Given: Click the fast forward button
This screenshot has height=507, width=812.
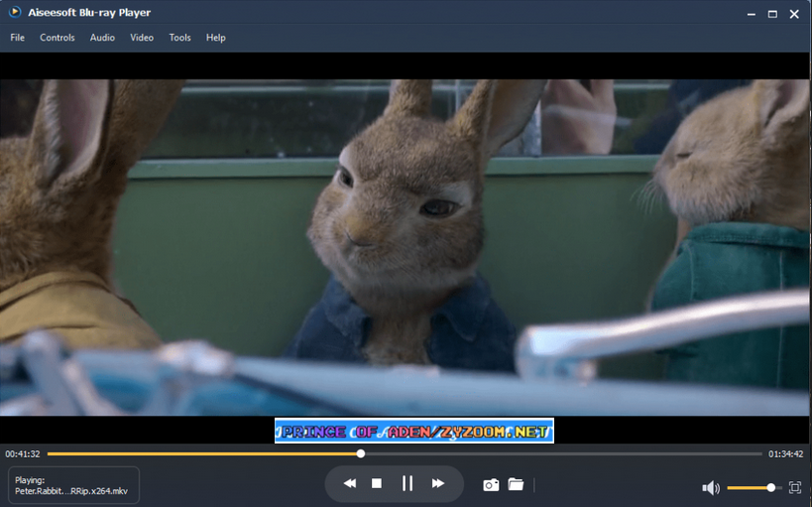Looking at the screenshot, I should point(437,483).
